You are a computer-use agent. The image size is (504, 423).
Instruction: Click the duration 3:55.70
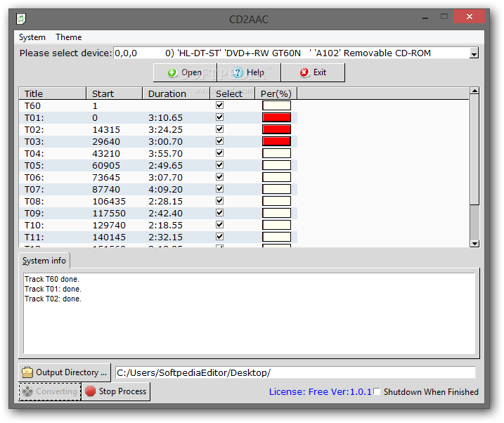pos(165,153)
